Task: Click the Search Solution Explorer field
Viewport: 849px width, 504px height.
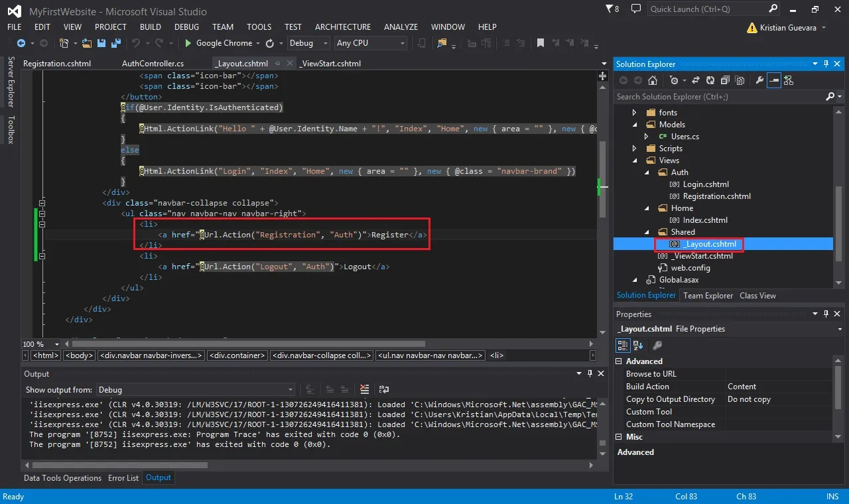Action: [721, 97]
